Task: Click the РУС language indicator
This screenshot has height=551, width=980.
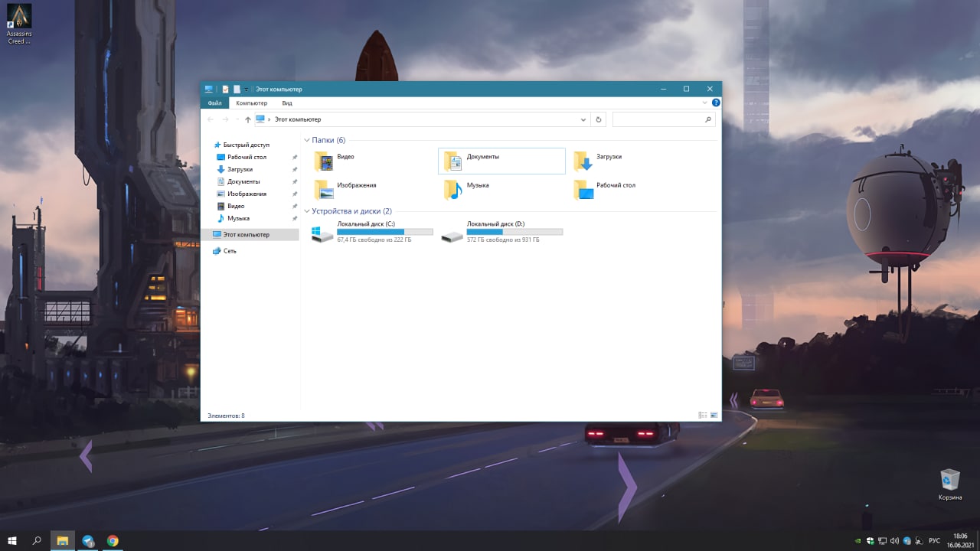Action: tap(934, 540)
